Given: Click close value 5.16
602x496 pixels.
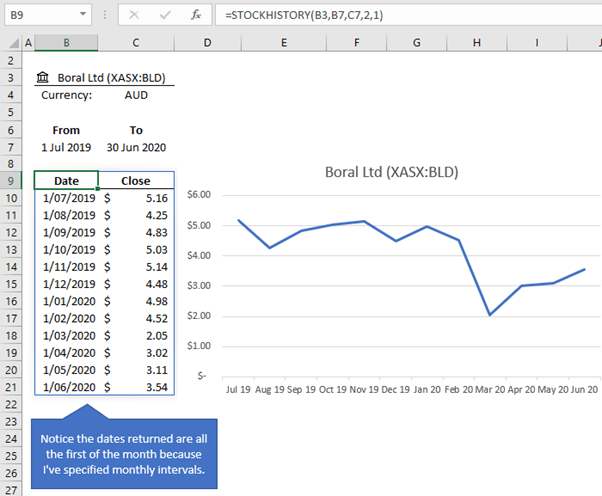Looking at the screenshot, I should click(136, 198).
